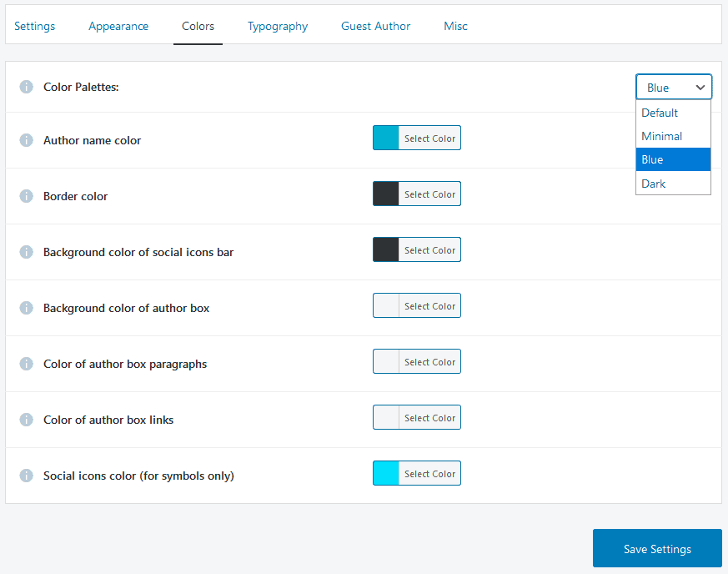Open the Color Palettes dropdown showing Blue
Viewport: 728px width, 574px height.
coord(674,87)
